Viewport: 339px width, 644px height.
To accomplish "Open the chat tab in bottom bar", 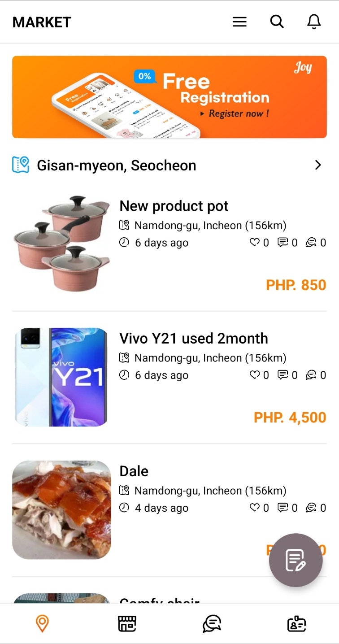I will coord(212,623).
